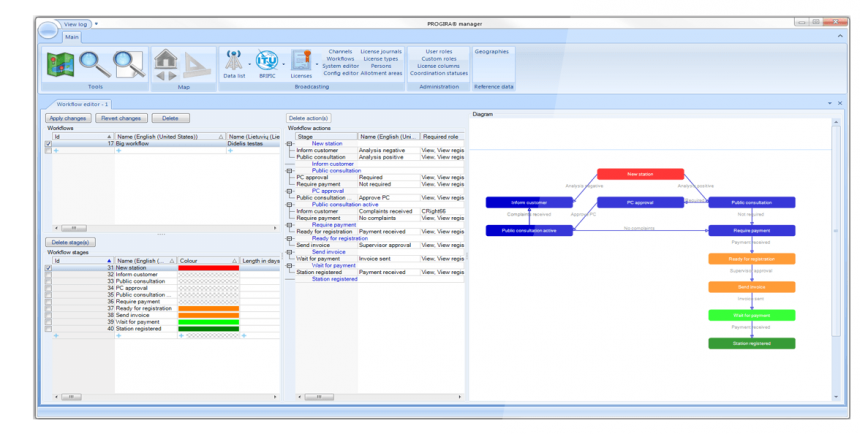
Task: Check the Inform customer stage checkbox
Action: pyautogui.click(x=49, y=274)
